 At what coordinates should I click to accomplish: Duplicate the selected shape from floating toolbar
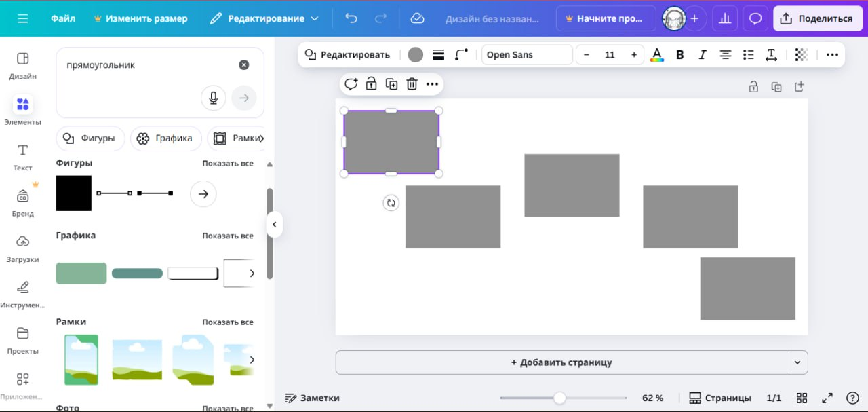click(391, 84)
